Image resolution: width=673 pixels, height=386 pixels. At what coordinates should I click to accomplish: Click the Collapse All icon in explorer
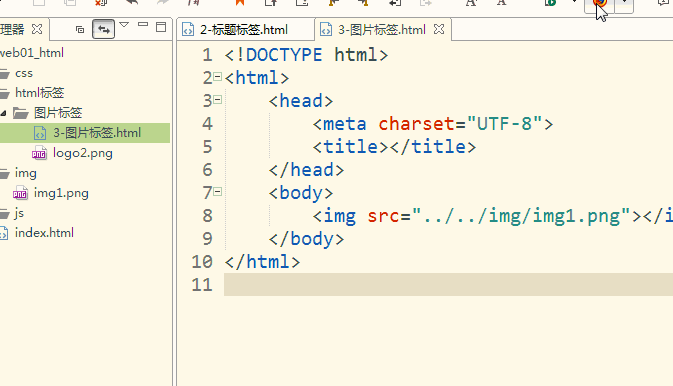click(x=79, y=29)
